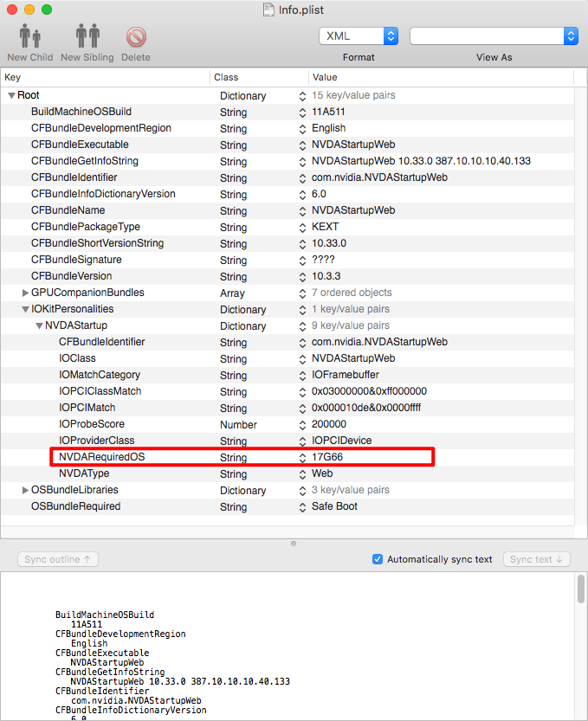Click NVDAStartupWeb text in the XML pane
The image size is (588, 721).
pyautogui.click(x=107, y=662)
